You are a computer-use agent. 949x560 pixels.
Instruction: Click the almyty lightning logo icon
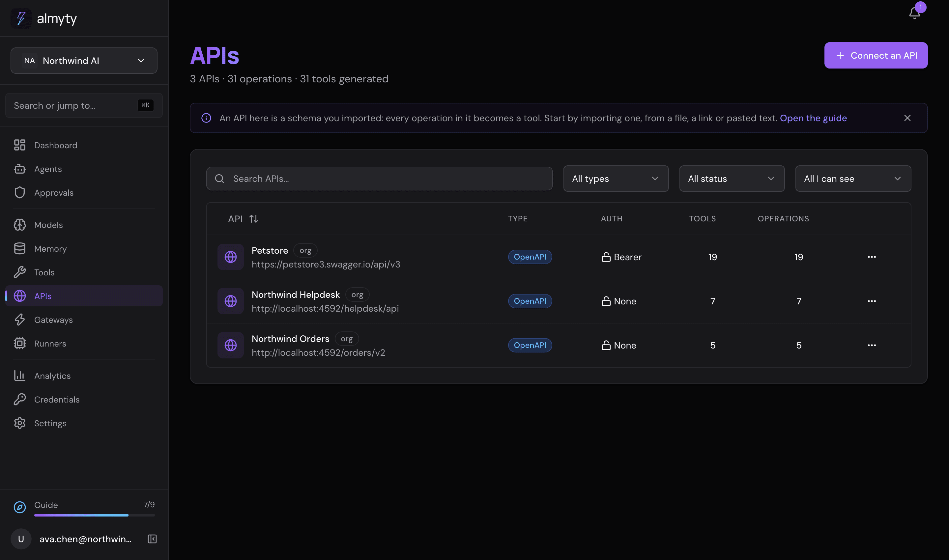pyautogui.click(x=21, y=18)
